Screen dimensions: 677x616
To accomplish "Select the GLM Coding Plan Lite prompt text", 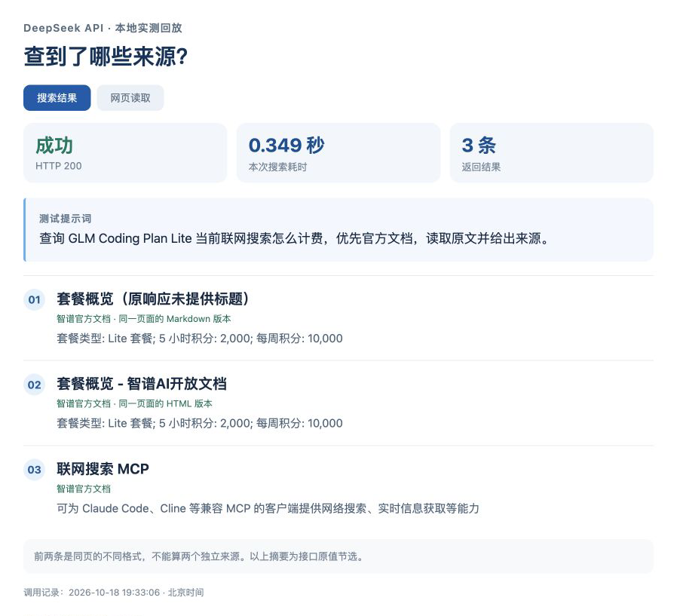I will click(294, 238).
